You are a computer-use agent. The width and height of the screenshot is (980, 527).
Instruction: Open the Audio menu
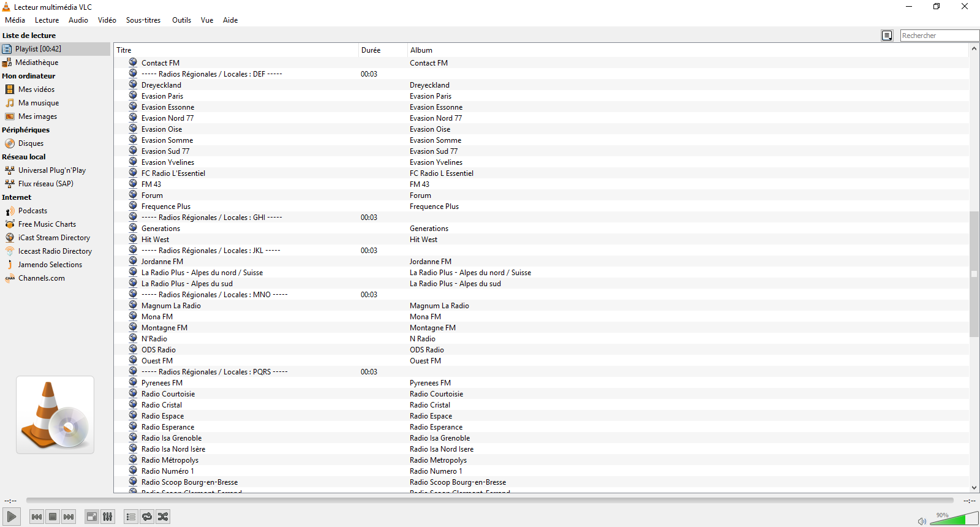coord(78,20)
